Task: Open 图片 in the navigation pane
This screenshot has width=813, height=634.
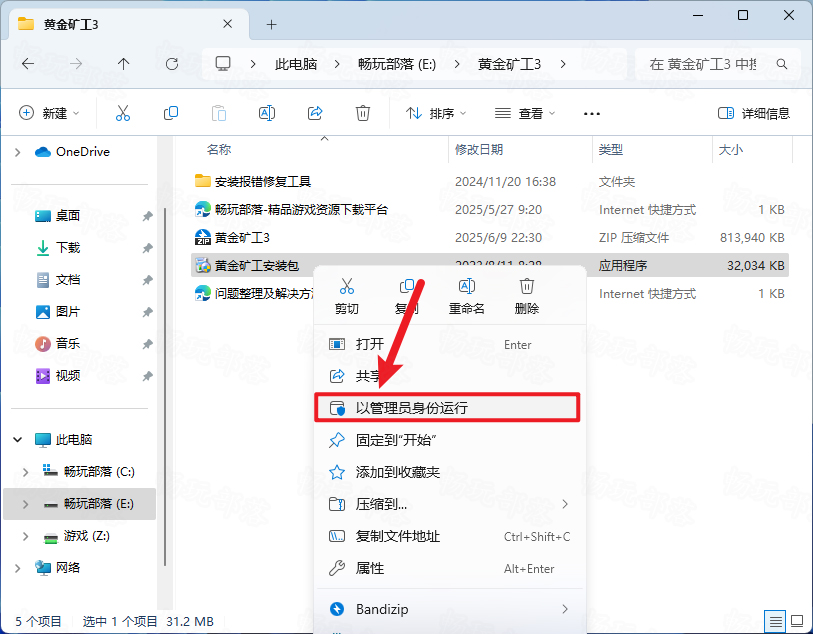Action: 67,312
